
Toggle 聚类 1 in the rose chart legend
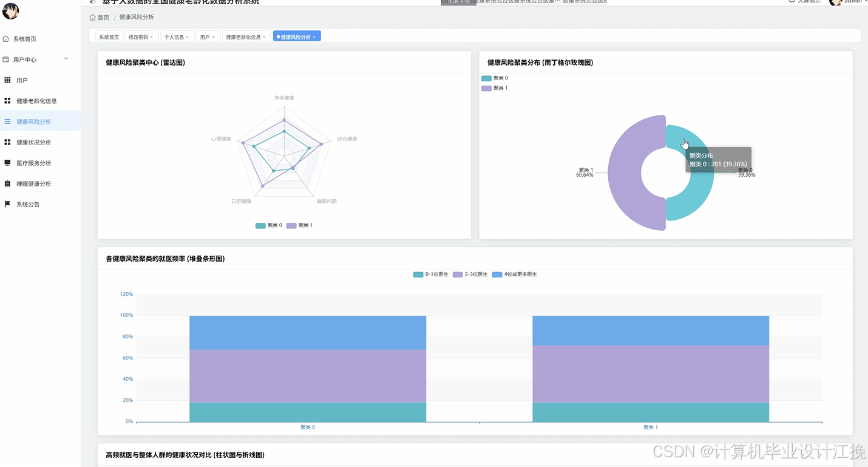tap(495, 88)
